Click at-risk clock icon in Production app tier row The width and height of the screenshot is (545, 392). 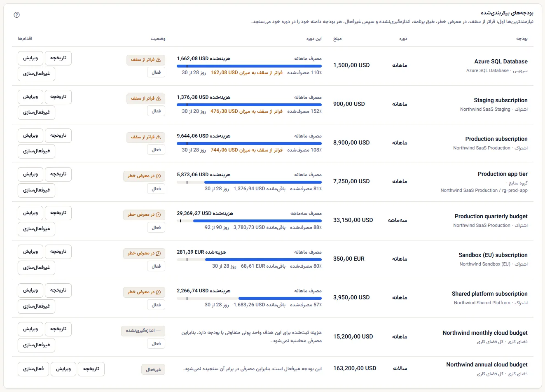tap(159, 176)
